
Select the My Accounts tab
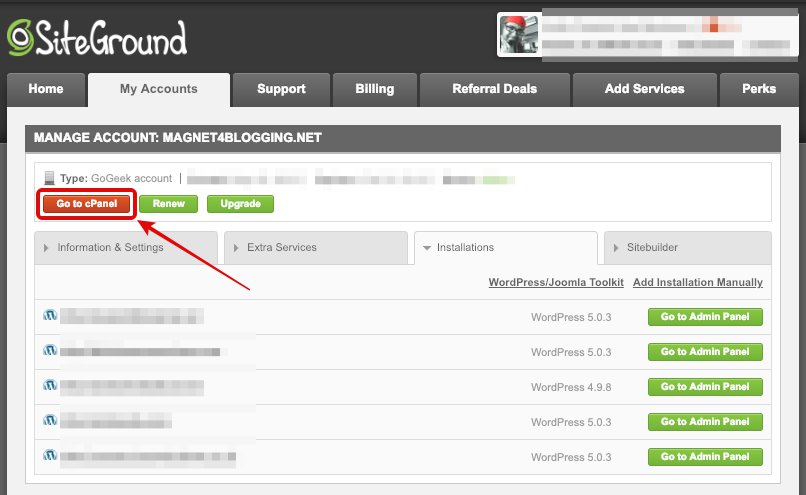pos(159,89)
